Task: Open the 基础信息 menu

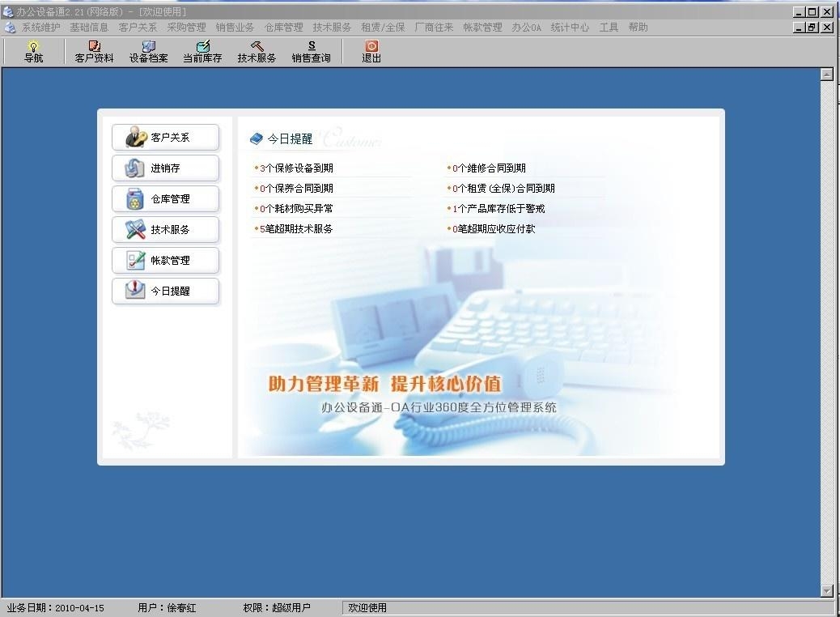Action: 89,27
